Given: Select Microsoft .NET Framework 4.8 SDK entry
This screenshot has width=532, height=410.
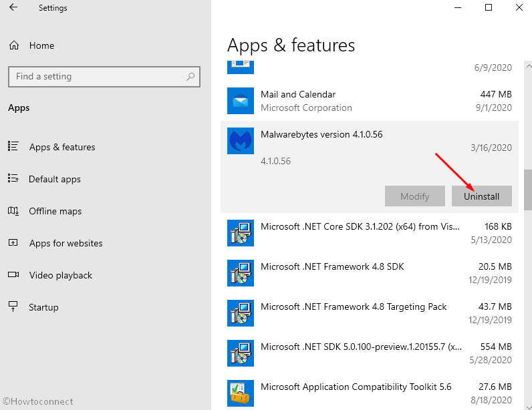Looking at the screenshot, I should pos(370,273).
